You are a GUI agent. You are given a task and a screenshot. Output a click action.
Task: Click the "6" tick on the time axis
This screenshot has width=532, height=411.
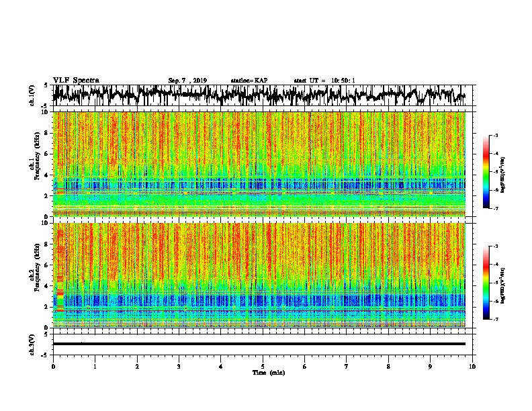tap(305, 367)
